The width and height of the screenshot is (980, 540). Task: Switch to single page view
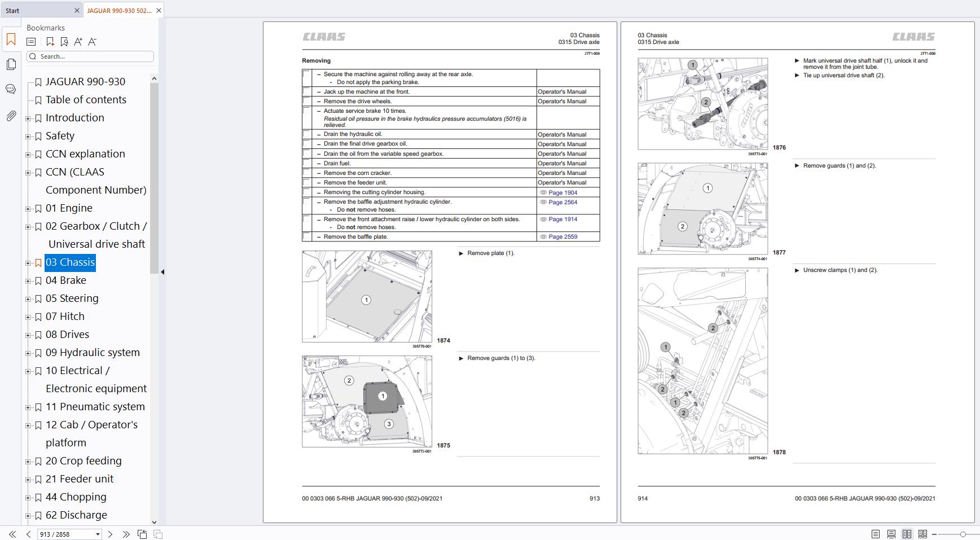click(875, 534)
